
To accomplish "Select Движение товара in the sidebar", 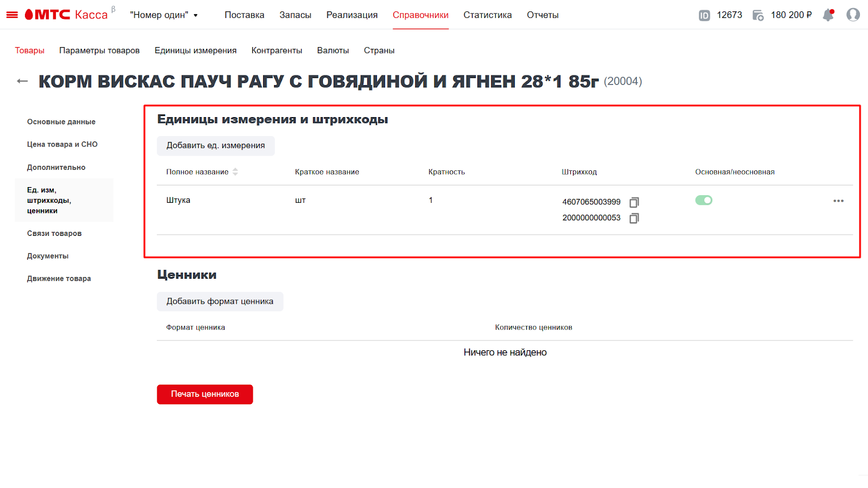I will click(x=59, y=279).
